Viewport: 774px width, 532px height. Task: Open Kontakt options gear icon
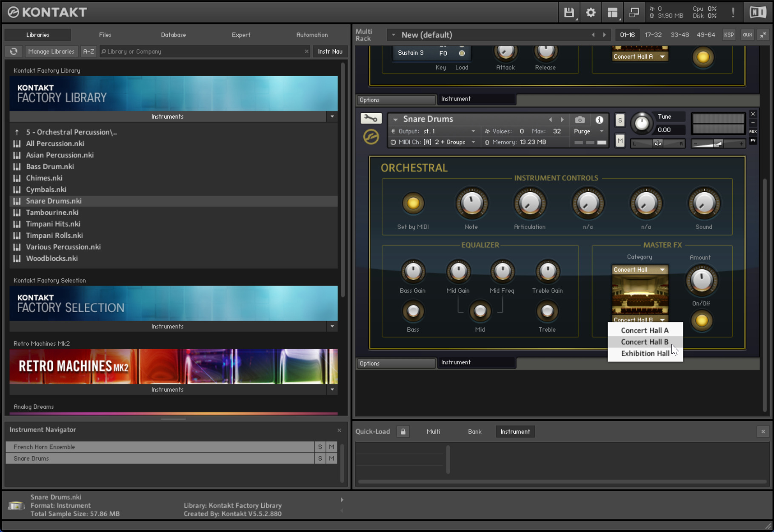coord(591,12)
